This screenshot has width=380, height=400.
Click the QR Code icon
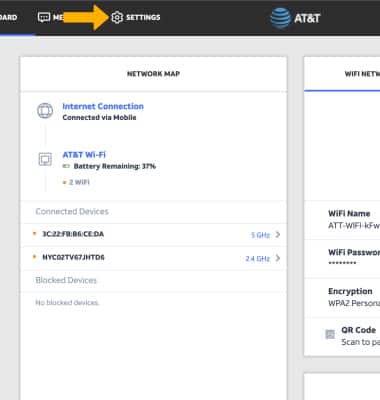click(330, 334)
